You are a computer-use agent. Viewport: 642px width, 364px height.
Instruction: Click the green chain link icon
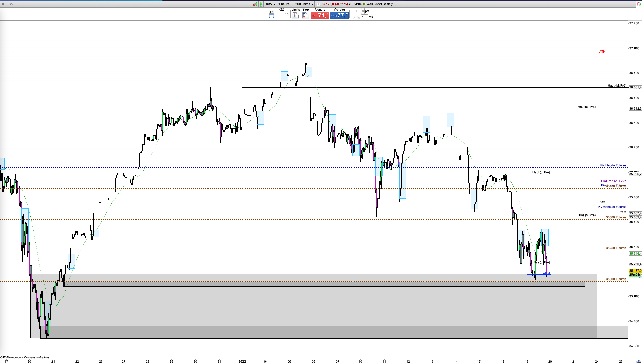pyautogui.click(x=261, y=4)
